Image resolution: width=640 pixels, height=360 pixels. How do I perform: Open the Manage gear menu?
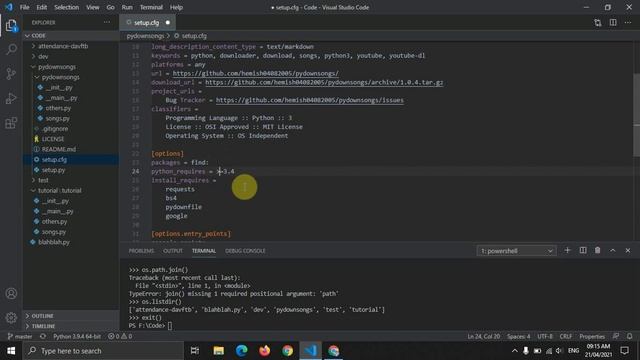[11, 318]
